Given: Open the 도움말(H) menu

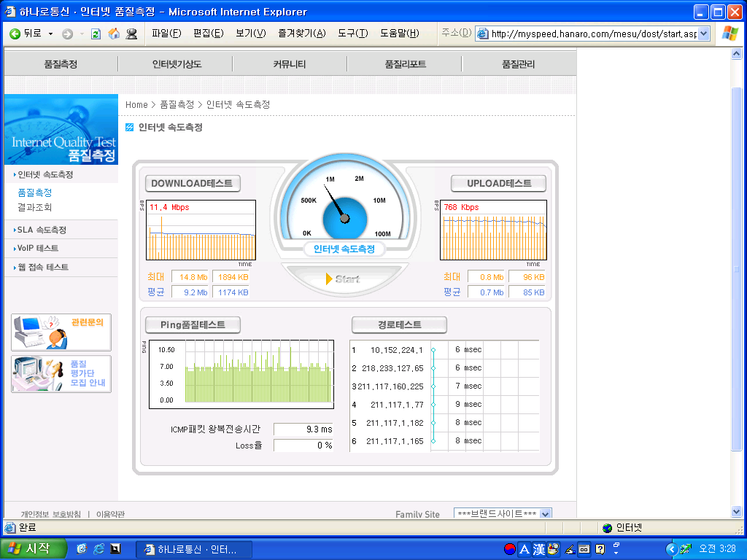Looking at the screenshot, I should (x=400, y=34).
